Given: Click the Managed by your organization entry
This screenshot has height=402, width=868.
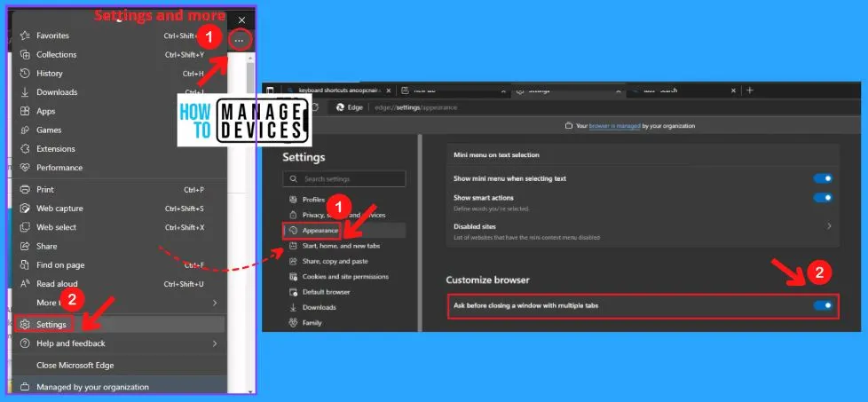Looking at the screenshot, I should click(119, 387).
